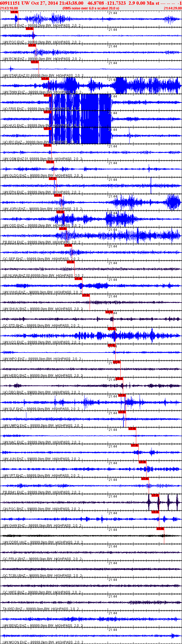Click the pick flag on UW NAC trace
Viewport: 182px width, 644px height.
pyautogui.click(x=132, y=429)
